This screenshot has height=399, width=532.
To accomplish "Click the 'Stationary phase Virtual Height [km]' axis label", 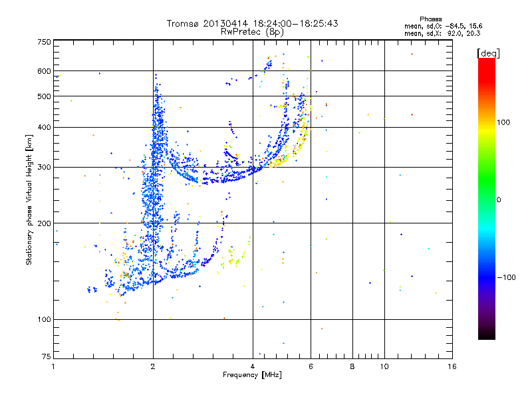I will click(x=29, y=200).
